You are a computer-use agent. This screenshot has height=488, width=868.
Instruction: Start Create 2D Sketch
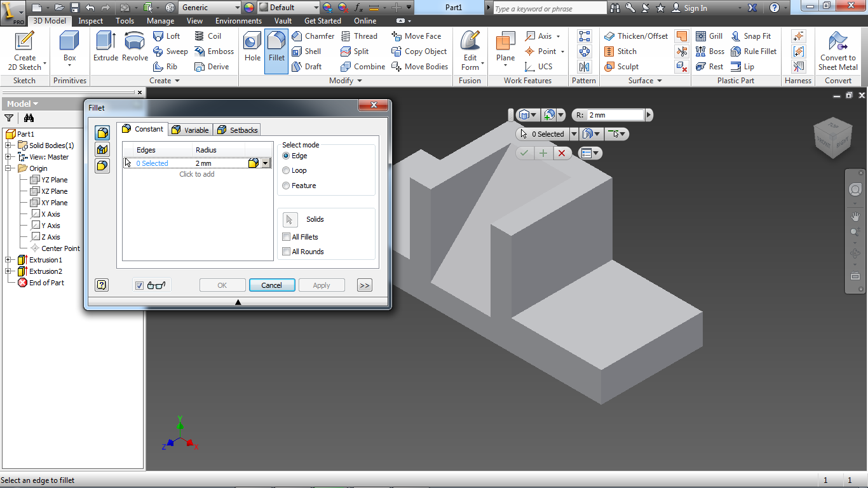(25, 51)
